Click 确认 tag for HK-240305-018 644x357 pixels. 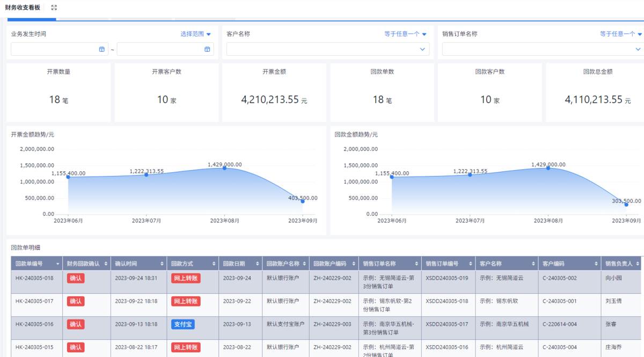point(76,278)
